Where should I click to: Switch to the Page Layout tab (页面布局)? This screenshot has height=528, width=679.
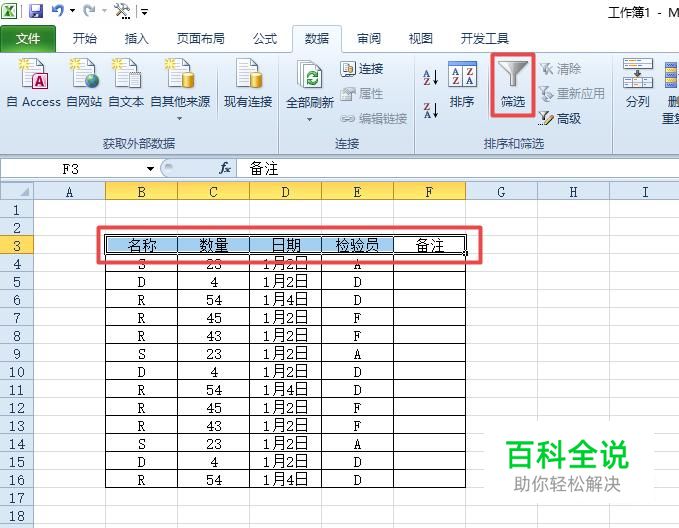[x=200, y=39]
